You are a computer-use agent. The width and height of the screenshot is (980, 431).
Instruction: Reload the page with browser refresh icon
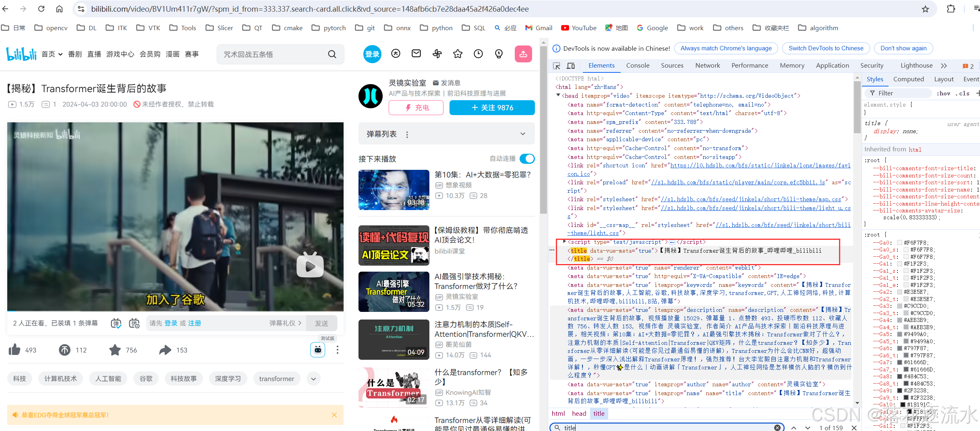point(41,9)
